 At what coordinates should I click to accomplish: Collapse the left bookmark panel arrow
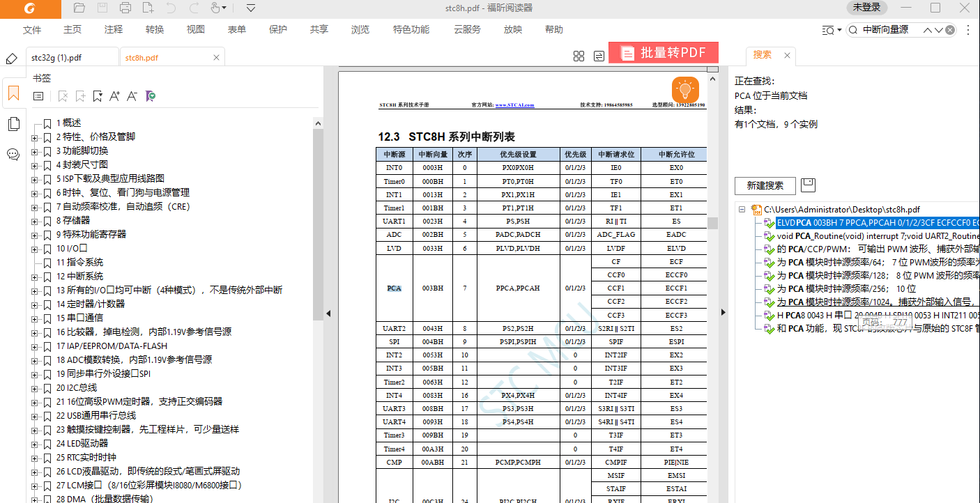(328, 314)
